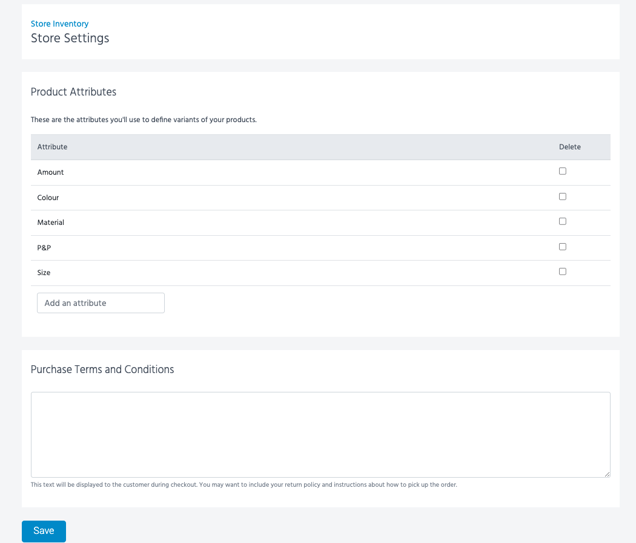Toggle the Size attribute delete checkbox
The image size is (636, 543).
(x=562, y=272)
